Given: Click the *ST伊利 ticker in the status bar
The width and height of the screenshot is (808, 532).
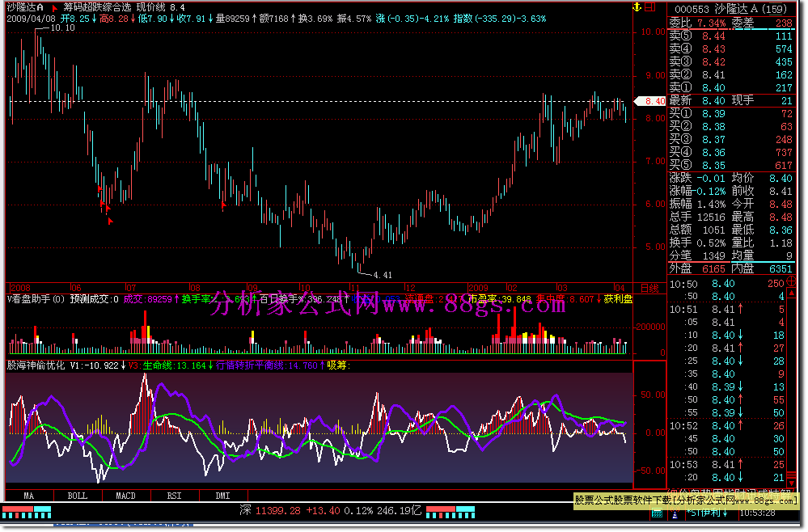Looking at the screenshot, I should 706,513.
